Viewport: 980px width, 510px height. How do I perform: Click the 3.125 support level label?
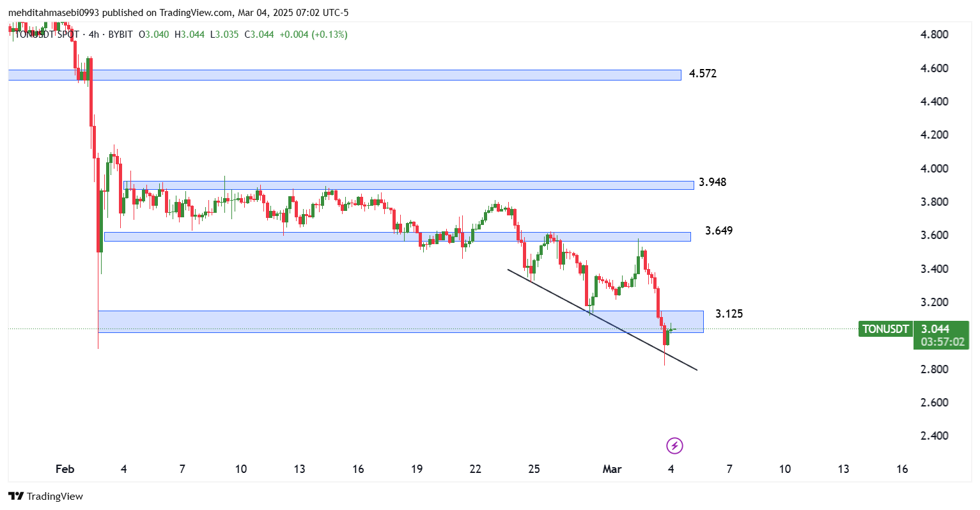point(729,314)
